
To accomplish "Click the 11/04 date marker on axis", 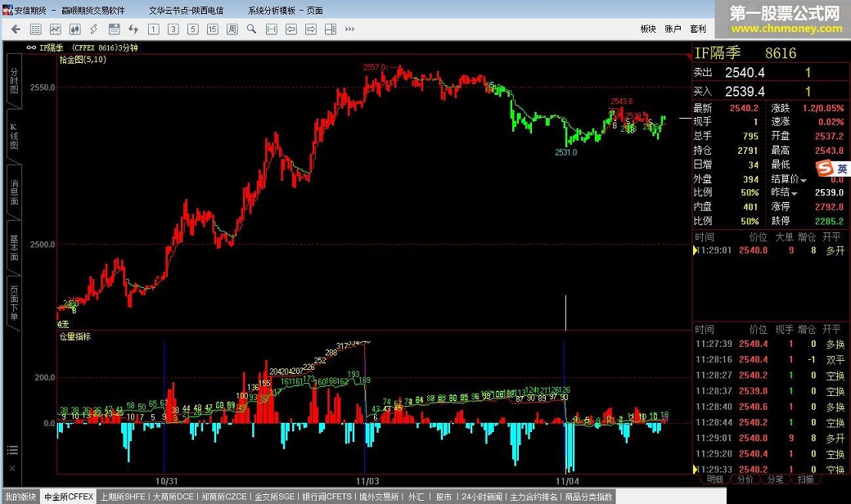I will tap(567, 481).
